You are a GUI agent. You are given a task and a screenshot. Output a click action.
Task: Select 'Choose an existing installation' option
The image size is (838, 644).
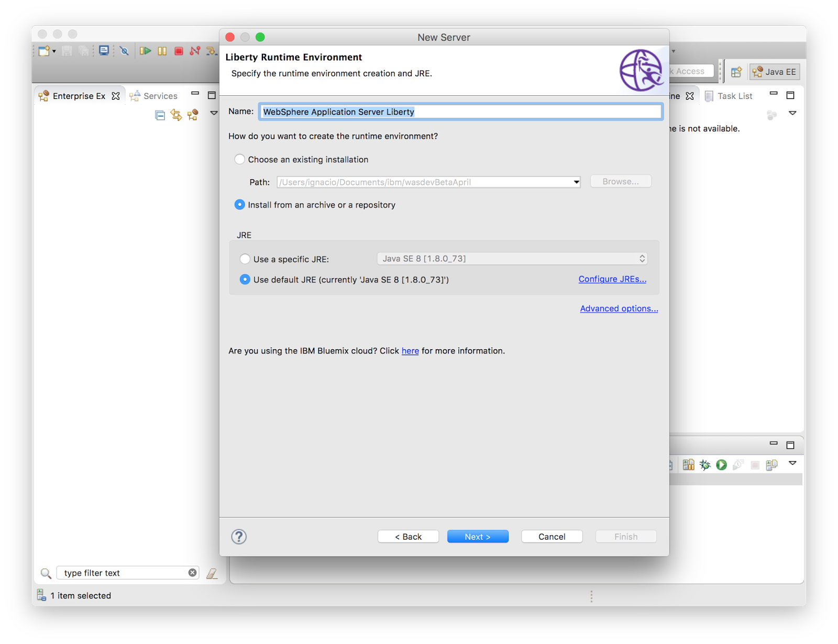click(239, 159)
